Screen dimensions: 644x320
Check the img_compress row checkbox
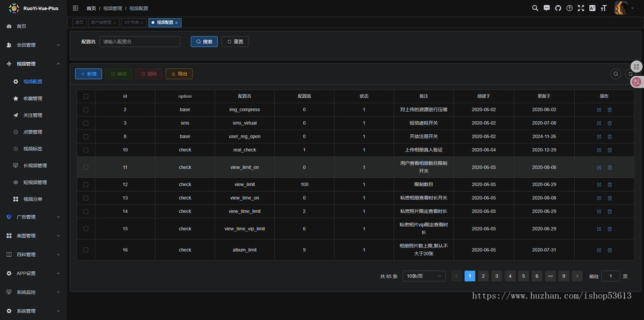86,110
